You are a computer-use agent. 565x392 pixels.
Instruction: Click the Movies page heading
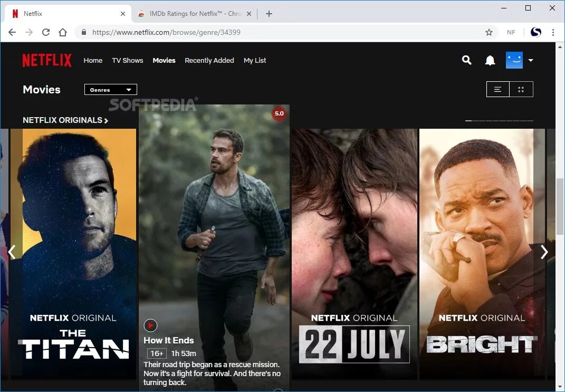click(42, 90)
